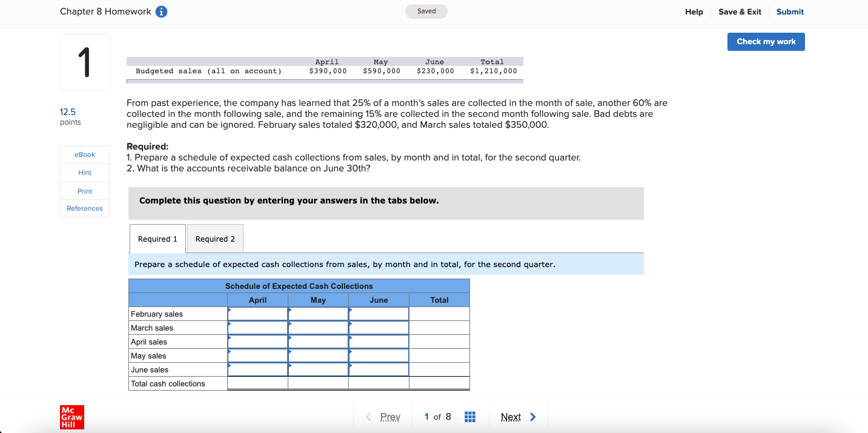
Task: Click the McGraw Hill logo
Action: click(71, 417)
